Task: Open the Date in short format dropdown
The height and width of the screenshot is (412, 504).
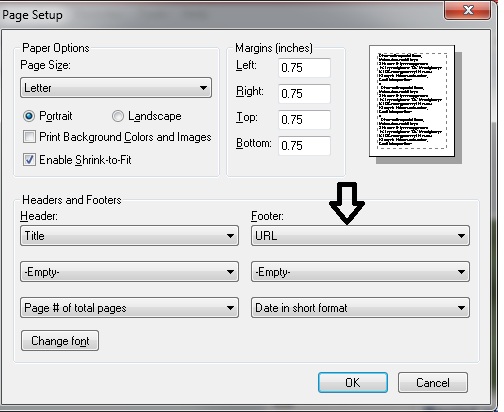Action: [x=360, y=308]
